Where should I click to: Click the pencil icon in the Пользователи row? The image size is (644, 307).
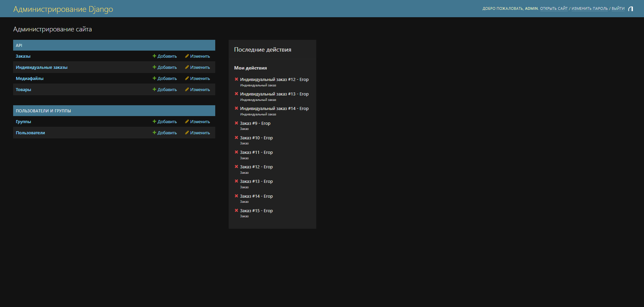tap(187, 133)
